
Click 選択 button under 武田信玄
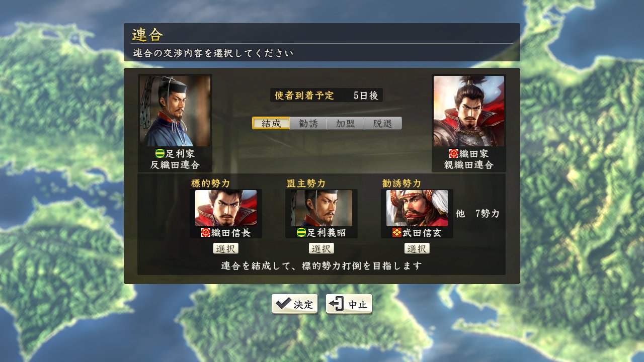417,248
